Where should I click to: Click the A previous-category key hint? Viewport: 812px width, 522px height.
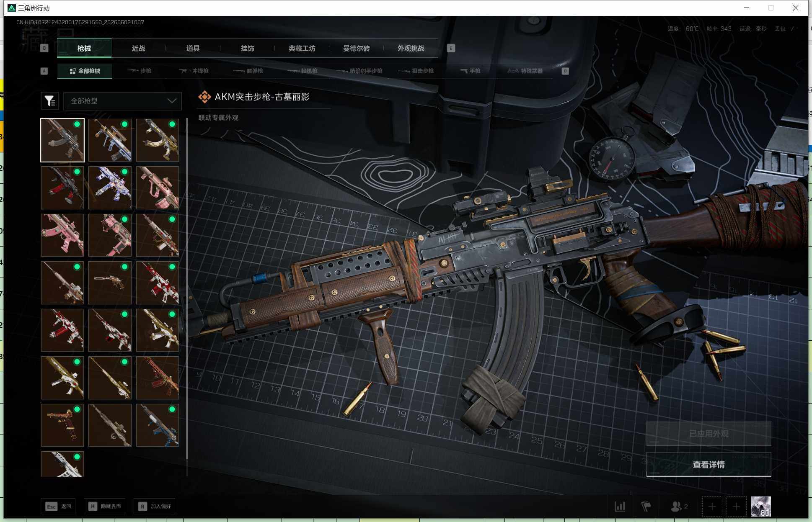coord(44,71)
